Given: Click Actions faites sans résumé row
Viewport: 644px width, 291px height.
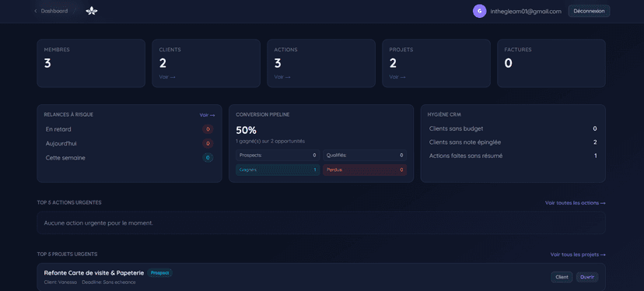Looking at the screenshot, I should (513, 156).
